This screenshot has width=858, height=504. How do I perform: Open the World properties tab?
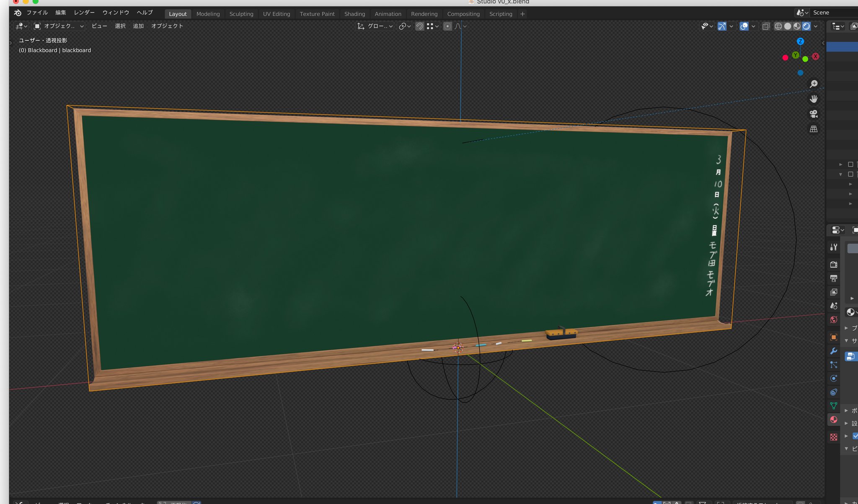834,320
